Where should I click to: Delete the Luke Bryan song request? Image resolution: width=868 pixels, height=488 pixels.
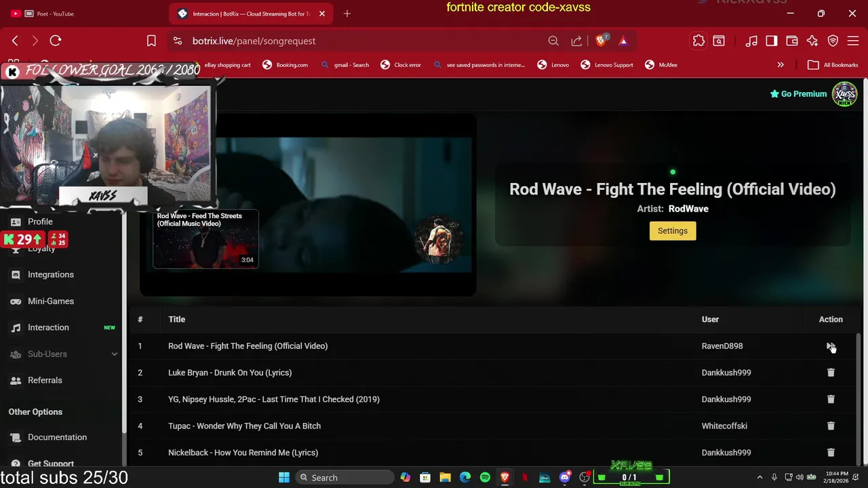[831, 373]
